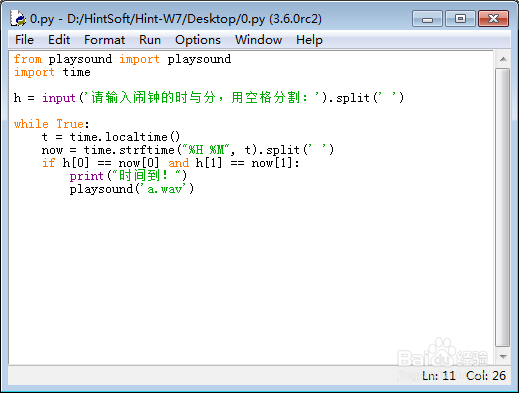
Task: Open the Run menu
Action: tap(150, 40)
